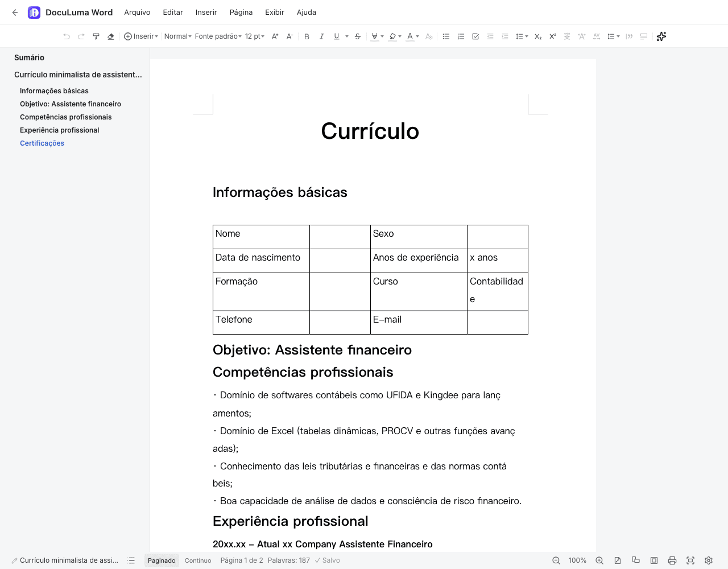Click the clear formatting eraser icon
728x569 pixels.
111,36
